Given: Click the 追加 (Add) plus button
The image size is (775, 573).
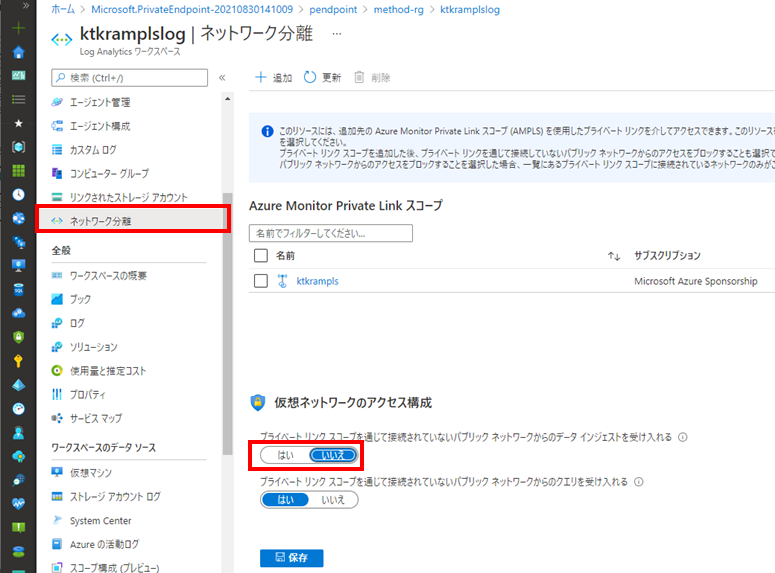Looking at the screenshot, I should pyautogui.click(x=273, y=78).
